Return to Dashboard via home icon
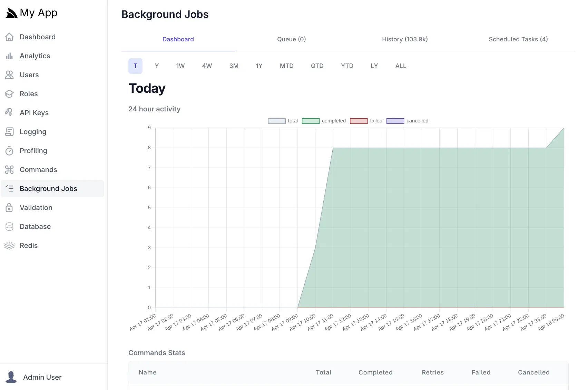This screenshot has width=588, height=390. coord(9,37)
